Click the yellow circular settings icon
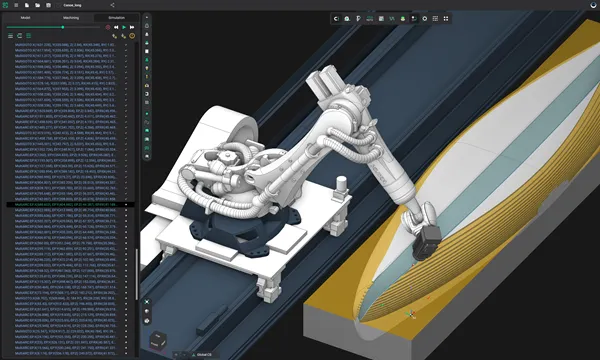This screenshot has width=600, height=360. coord(132,36)
